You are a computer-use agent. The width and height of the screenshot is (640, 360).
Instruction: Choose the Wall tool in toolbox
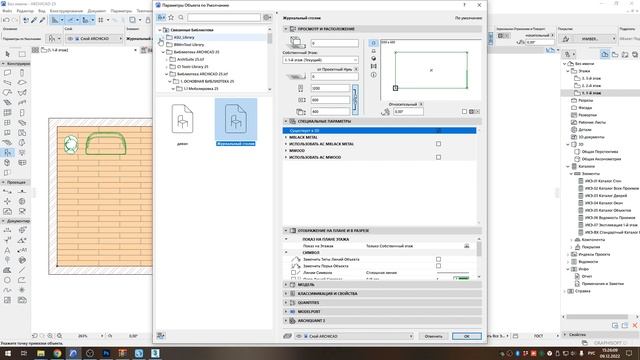click(7, 73)
